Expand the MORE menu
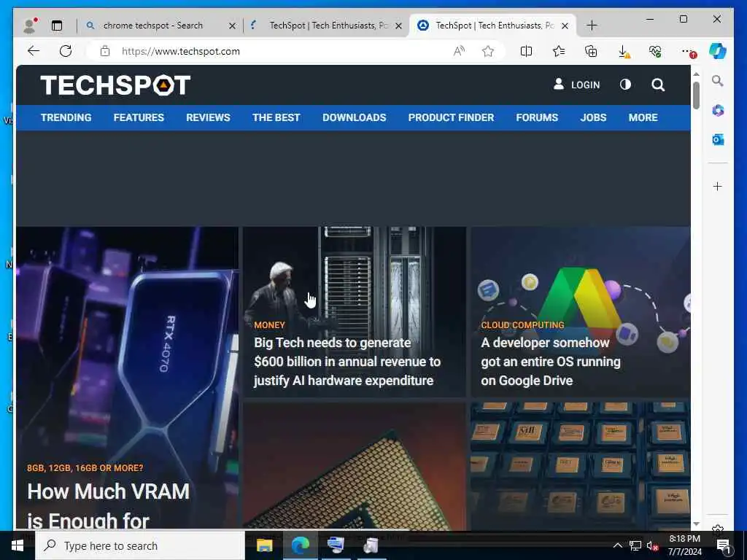This screenshot has height=560, width=747. point(643,117)
